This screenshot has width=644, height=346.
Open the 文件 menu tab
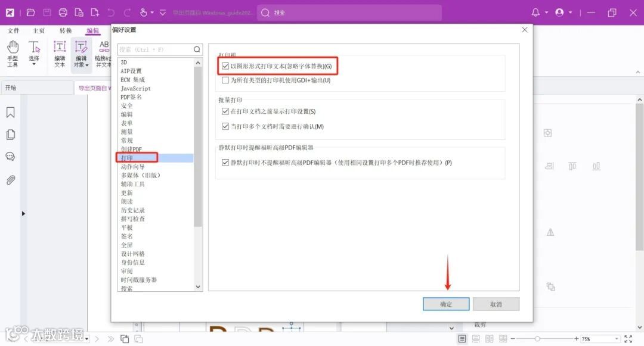coord(14,31)
